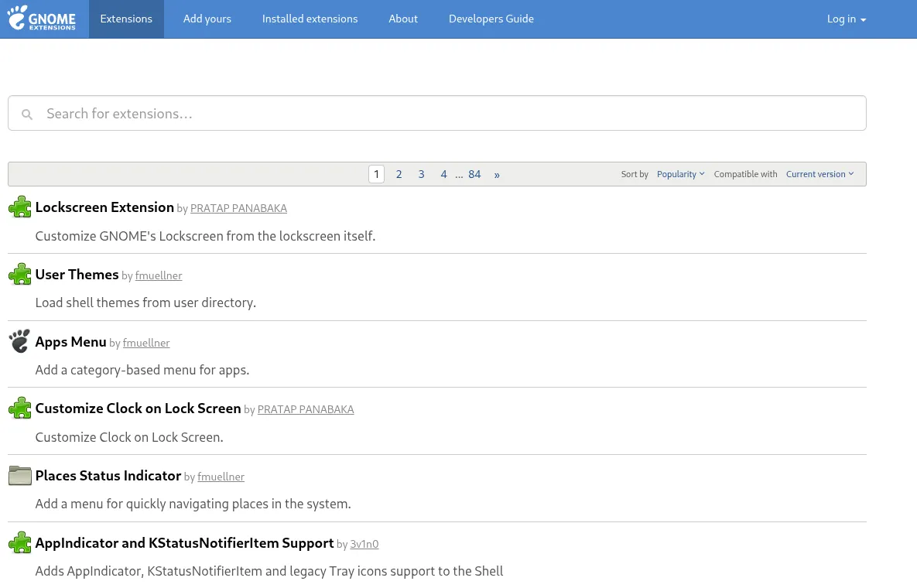Open the Developers Guide page
The height and width of the screenshot is (588, 917).
(491, 19)
